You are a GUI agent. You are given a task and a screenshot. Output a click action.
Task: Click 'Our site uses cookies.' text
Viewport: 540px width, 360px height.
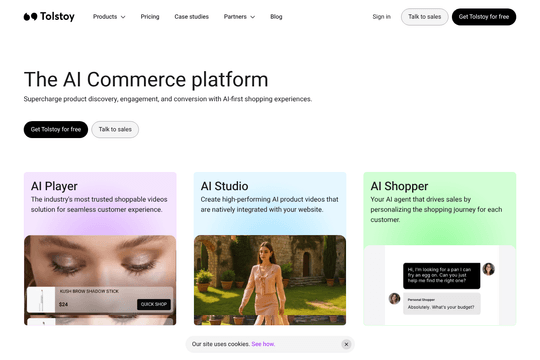pos(220,344)
